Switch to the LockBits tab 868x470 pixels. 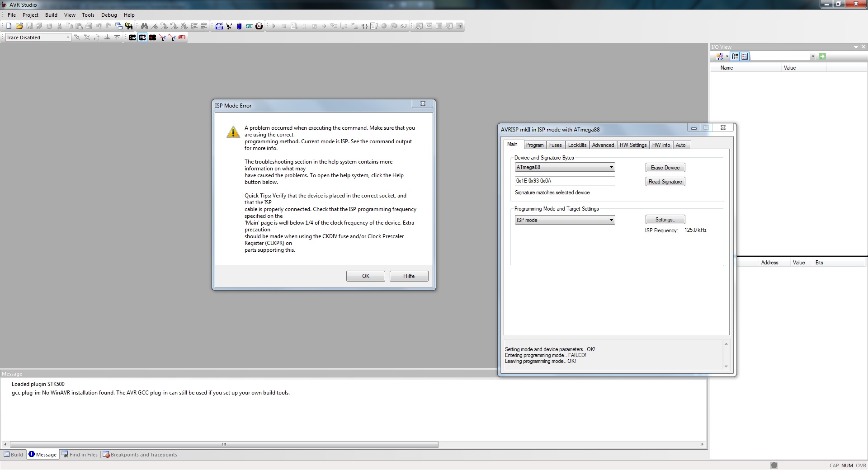pyautogui.click(x=577, y=145)
